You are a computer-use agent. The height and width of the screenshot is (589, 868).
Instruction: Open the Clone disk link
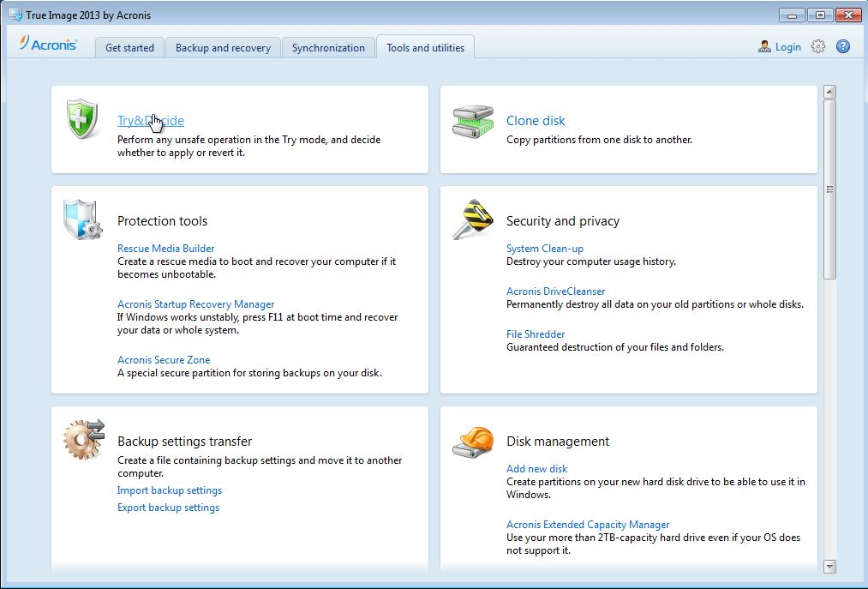point(536,120)
